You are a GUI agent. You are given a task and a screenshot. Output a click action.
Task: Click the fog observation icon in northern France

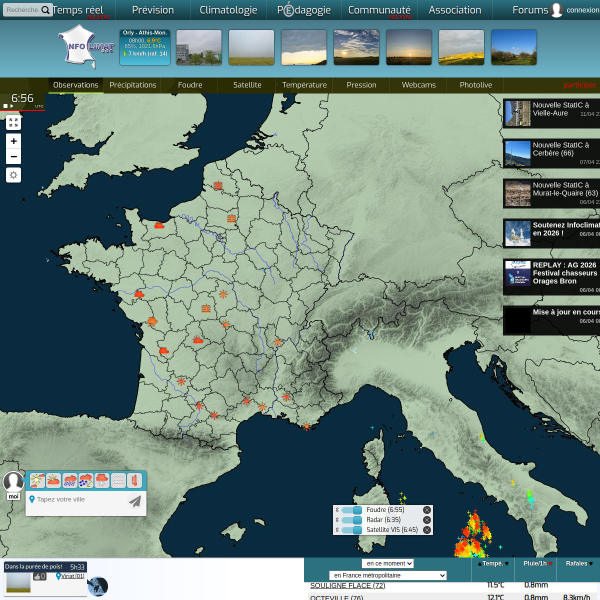218,186
